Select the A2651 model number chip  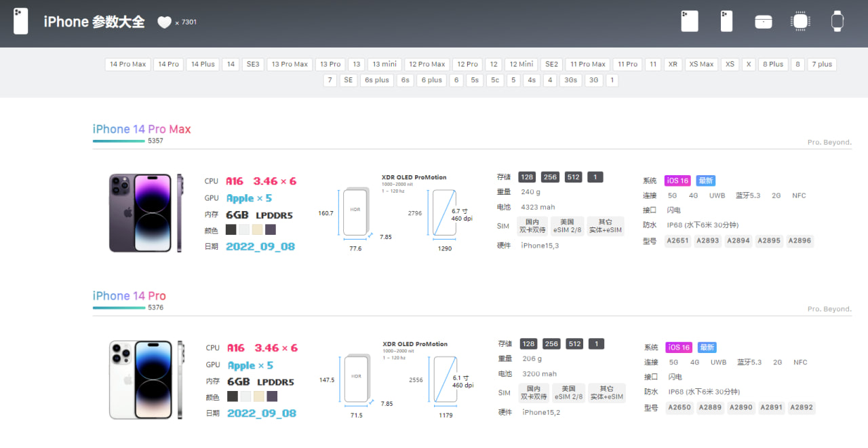(x=677, y=241)
